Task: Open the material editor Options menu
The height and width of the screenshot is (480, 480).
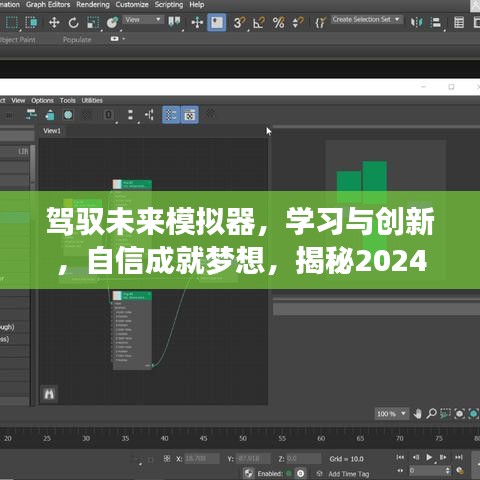Action: click(42, 100)
